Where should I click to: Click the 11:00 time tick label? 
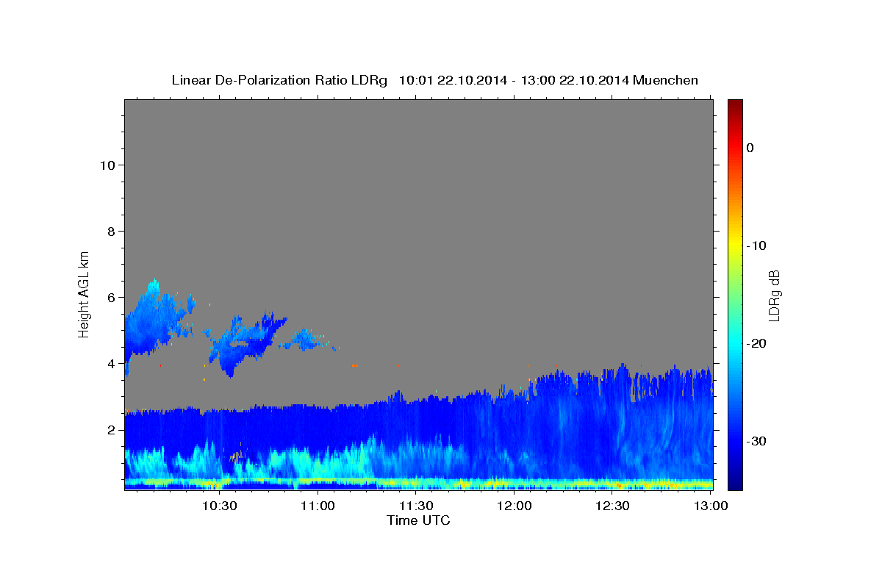click(318, 506)
